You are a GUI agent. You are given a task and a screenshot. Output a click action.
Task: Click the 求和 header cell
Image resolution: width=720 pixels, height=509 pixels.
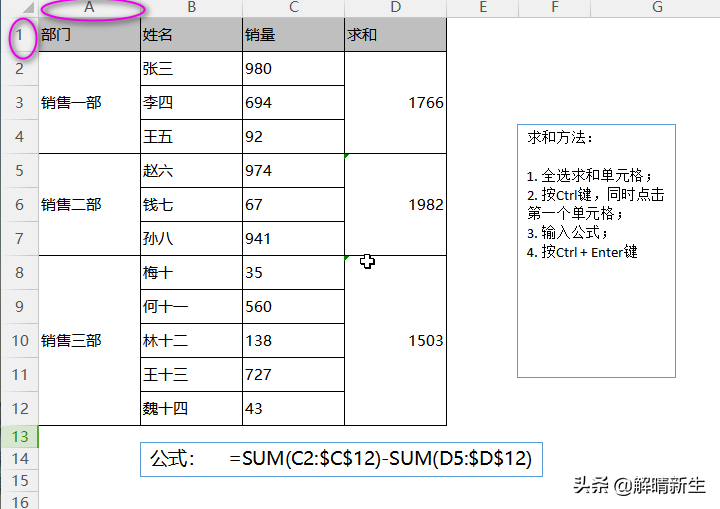(x=395, y=34)
